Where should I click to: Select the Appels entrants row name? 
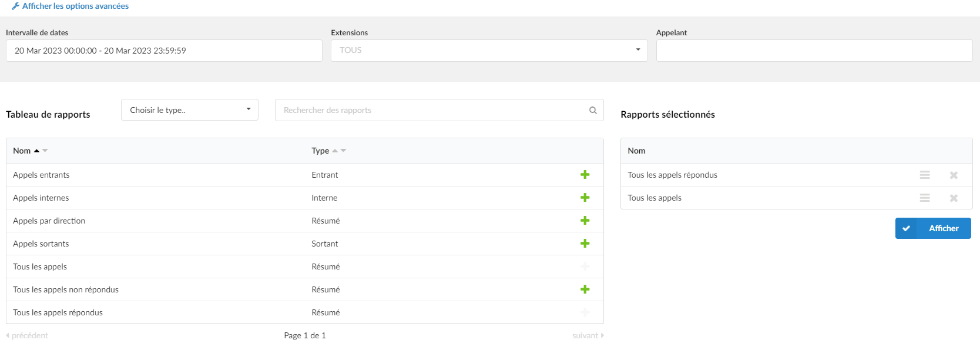point(41,175)
